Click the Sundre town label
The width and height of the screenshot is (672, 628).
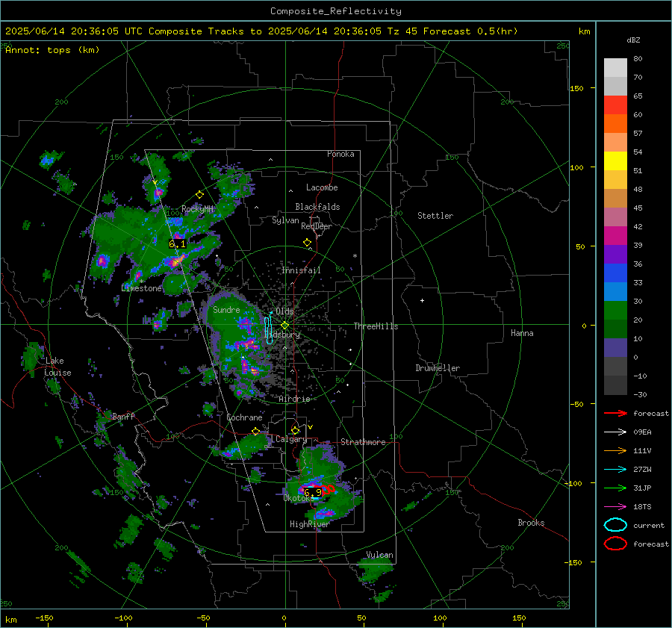point(226,309)
